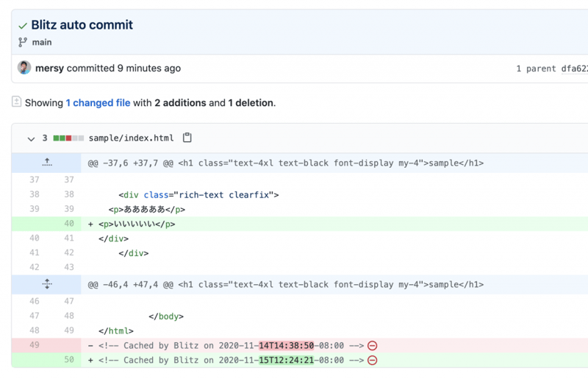Click no-newline icon on added Blitz line
The height and width of the screenshot is (379, 588).
[x=373, y=360]
